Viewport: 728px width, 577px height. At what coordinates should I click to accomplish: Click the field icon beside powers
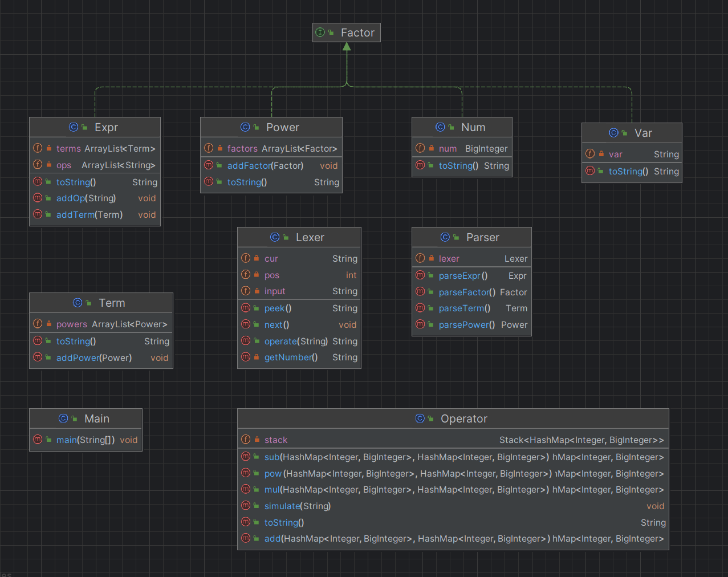coord(38,324)
